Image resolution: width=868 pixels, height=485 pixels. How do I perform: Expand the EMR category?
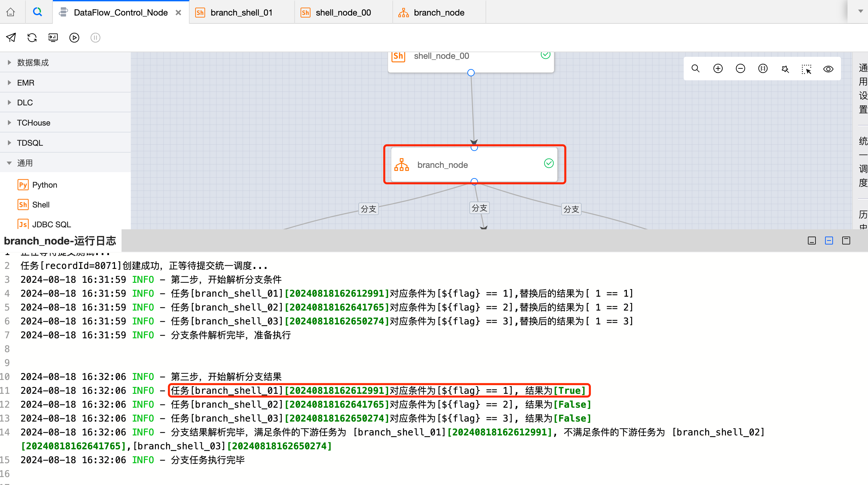[26, 83]
